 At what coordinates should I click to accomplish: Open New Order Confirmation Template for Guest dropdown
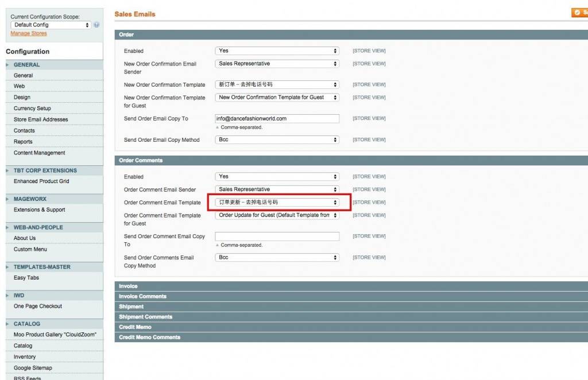(277, 98)
